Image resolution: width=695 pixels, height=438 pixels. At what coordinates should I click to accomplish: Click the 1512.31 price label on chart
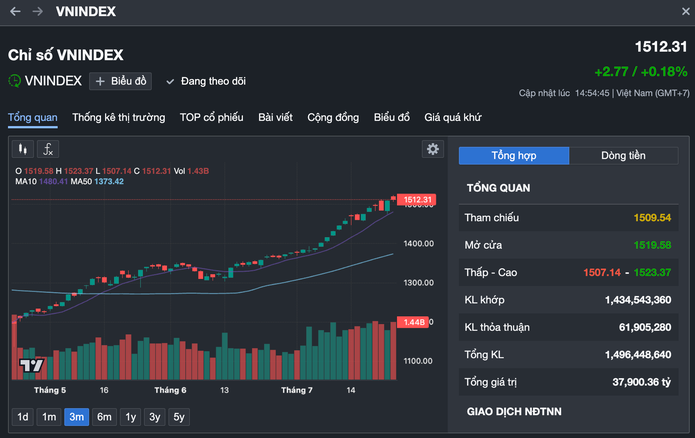[417, 199]
